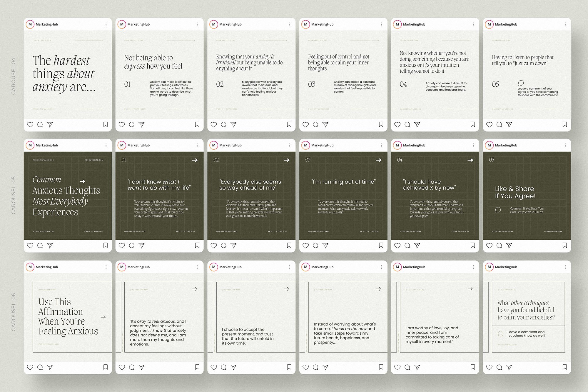Viewport: 588px width, 392px height.
Task: Click comment bubble in 'Leave a comment of you agree' slide
Action: coord(521,83)
